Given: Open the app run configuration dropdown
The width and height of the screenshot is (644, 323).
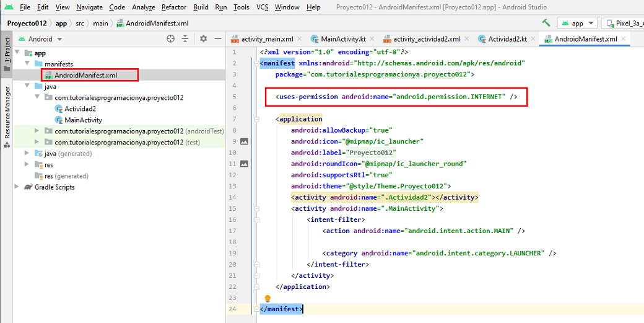Looking at the screenshot, I should (577, 23).
